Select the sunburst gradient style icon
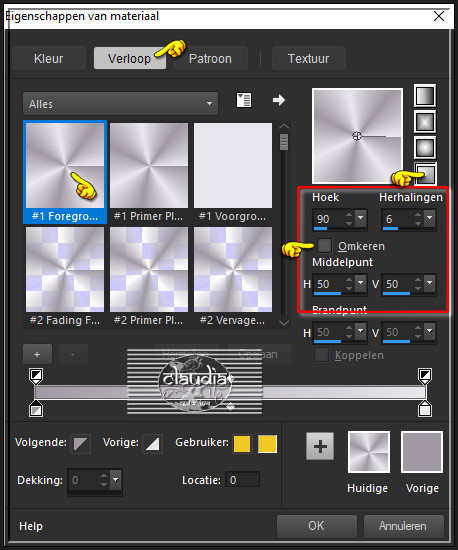The image size is (458, 550). tap(425, 148)
